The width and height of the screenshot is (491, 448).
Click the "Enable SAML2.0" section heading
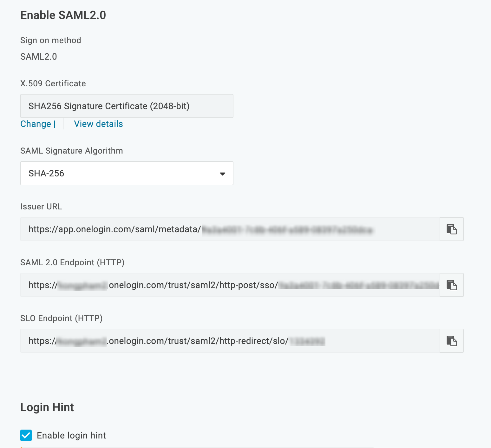coord(63,15)
